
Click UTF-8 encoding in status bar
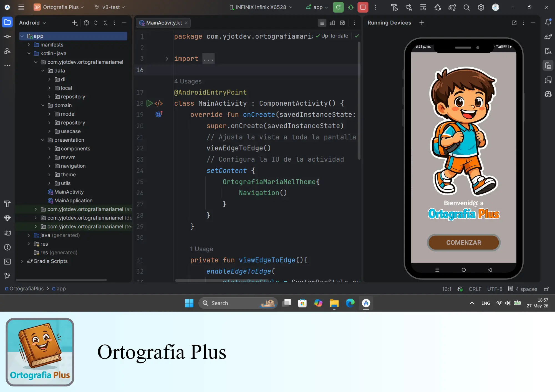click(495, 289)
